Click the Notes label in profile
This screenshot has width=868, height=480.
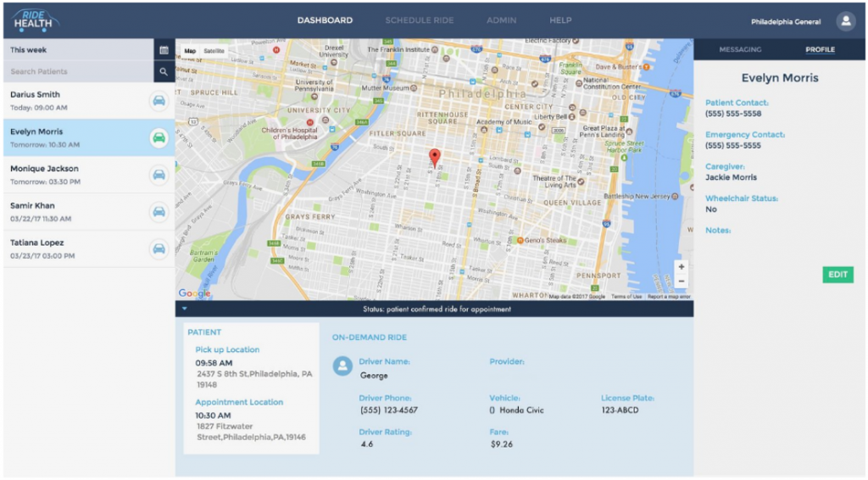pyautogui.click(x=718, y=231)
